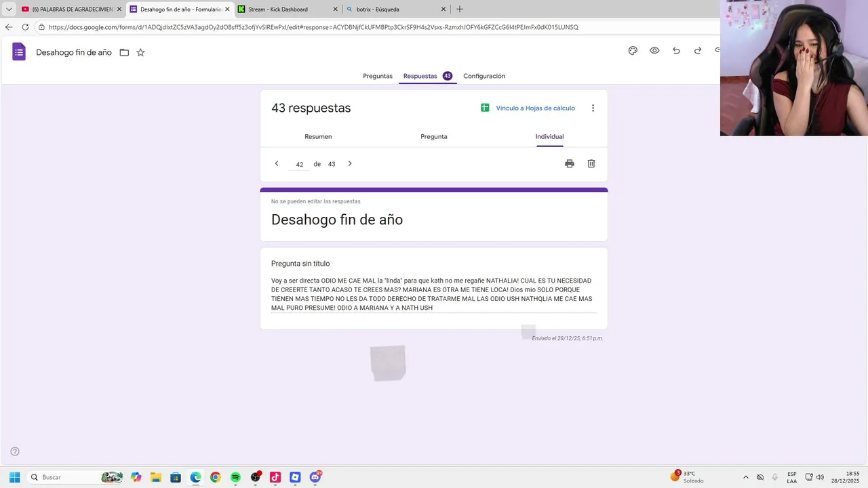Go to previous response arrow
The height and width of the screenshot is (488, 868).
click(277, 163)
